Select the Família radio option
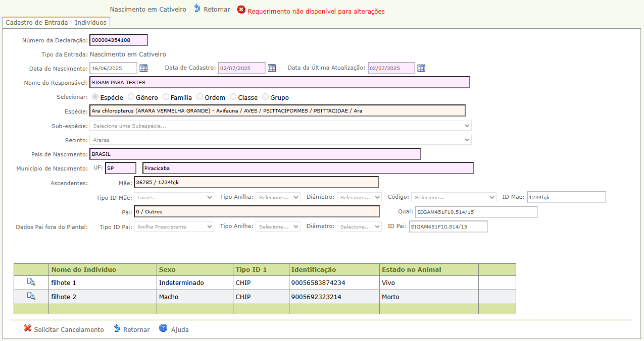644x341 pixels. [166, 97]
